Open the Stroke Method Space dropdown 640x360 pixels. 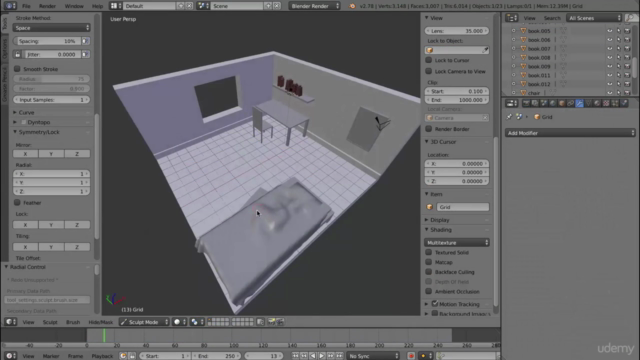pyautogui.click(x=51, y=28)
